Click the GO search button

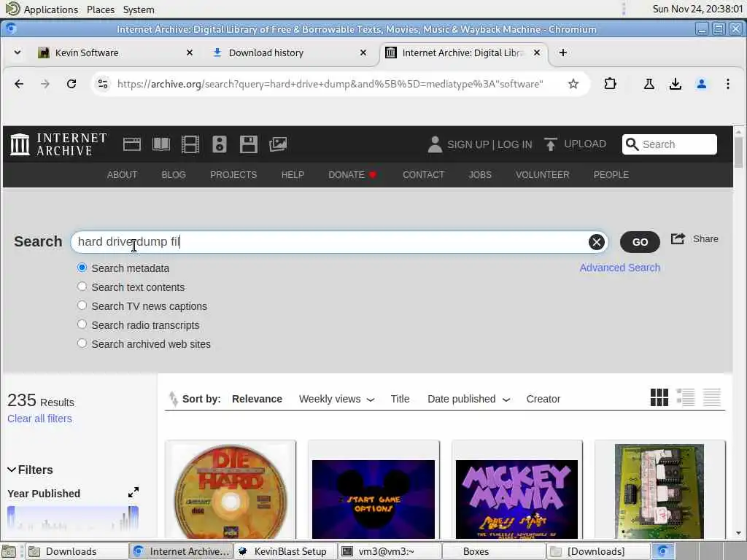pos(640,242)
